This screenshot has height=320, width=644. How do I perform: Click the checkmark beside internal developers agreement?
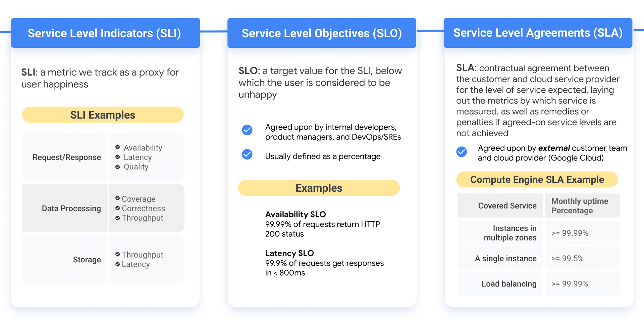pos(247,130)
